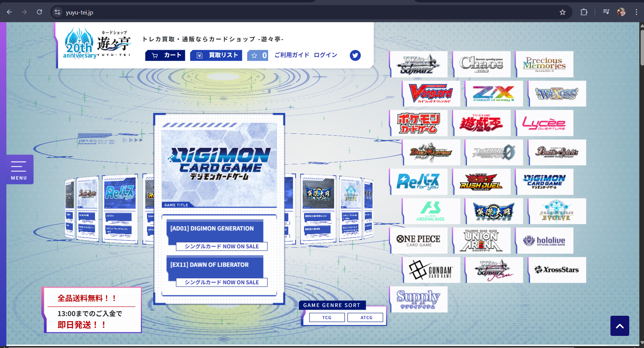The image size is (644, 348).
Task: Filter game genres by TCG
Action: pyautogui.click(x=327, y=317)
